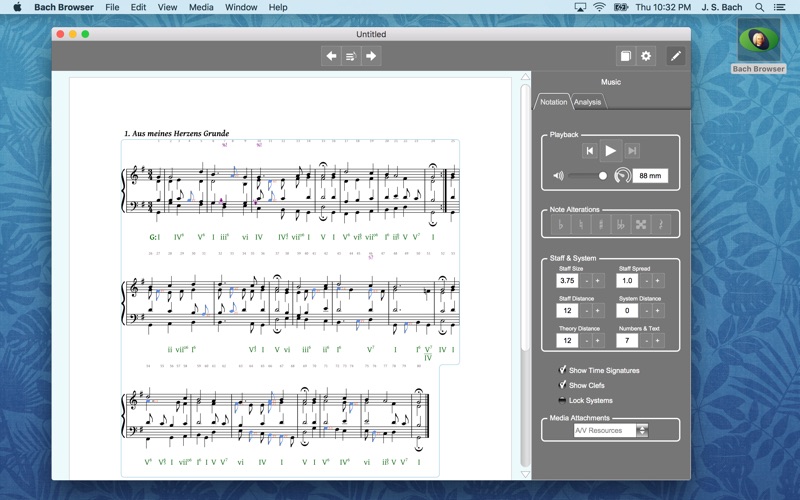
Task: Toggle the Show Clefs checkbox
Action: (562, 385)
